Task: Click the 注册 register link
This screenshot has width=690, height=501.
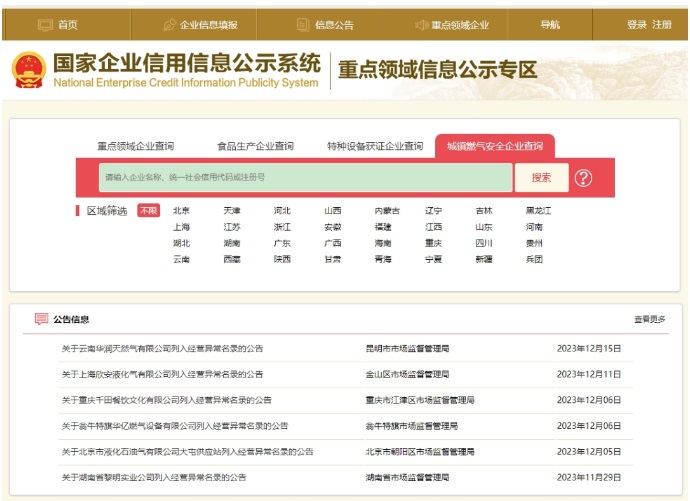Action: (x=662, y=25)
